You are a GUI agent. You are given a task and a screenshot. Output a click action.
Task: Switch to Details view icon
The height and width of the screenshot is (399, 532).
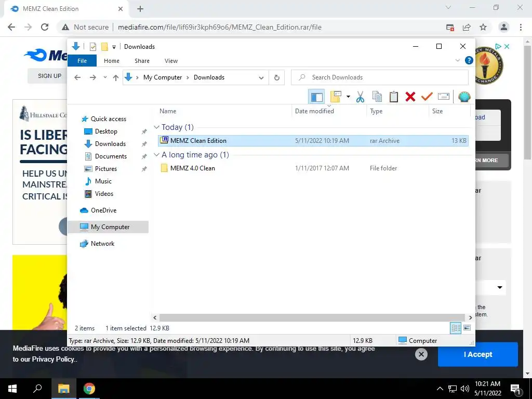tap(456, 328)
